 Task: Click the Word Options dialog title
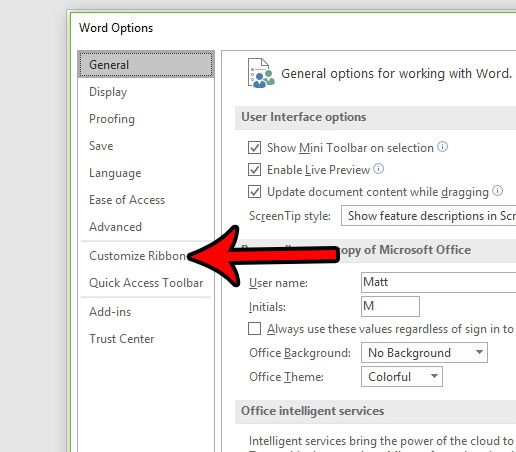point(116,28)
